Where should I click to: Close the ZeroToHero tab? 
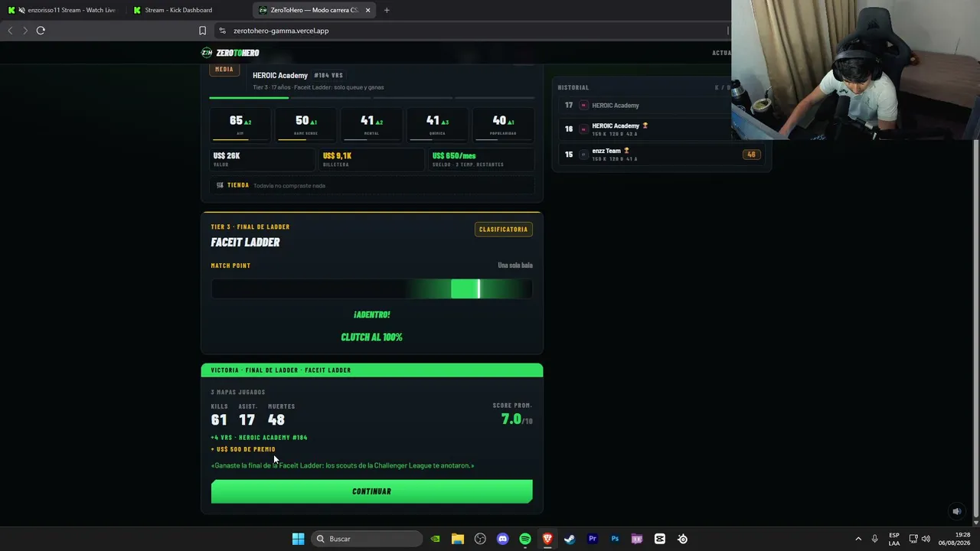pos(368,10)
